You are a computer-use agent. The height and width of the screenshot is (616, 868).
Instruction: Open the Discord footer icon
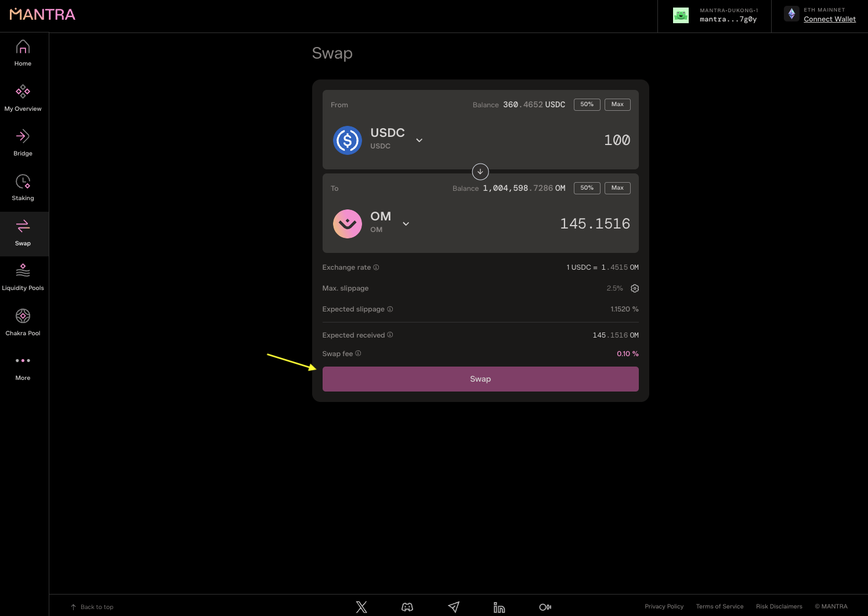(x=407, y=607)
